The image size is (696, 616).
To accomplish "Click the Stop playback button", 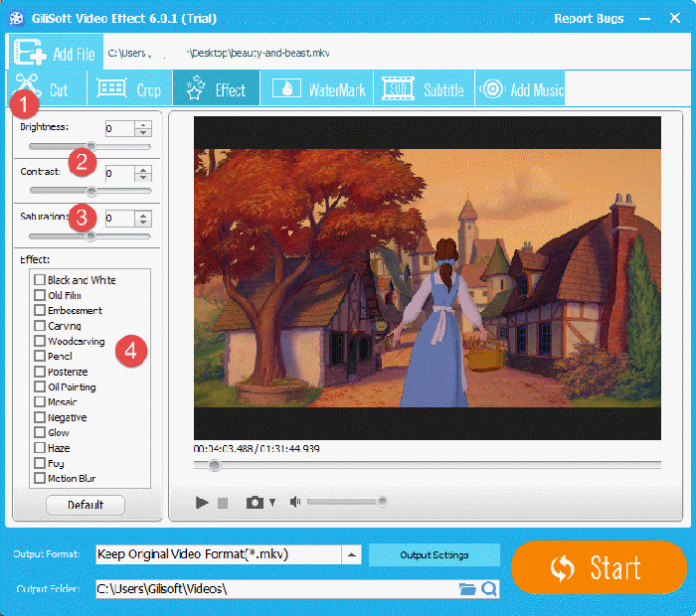I will pyautogui.click(x=223, y=503).
